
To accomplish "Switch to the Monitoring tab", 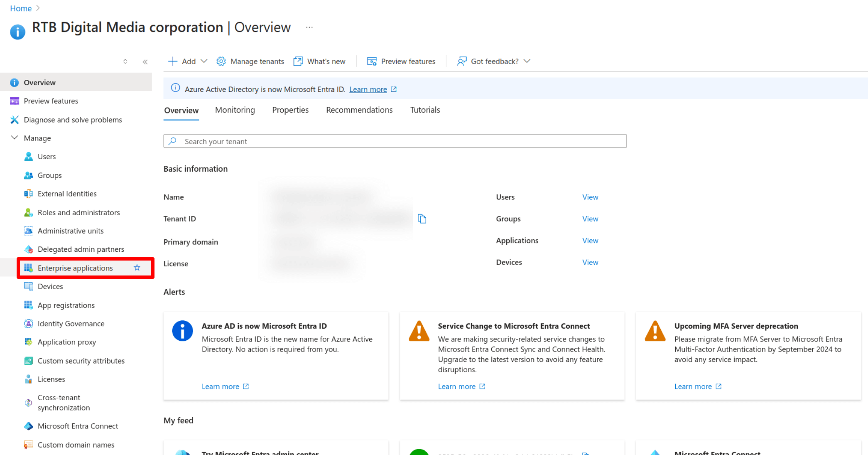I will [235, 110].
